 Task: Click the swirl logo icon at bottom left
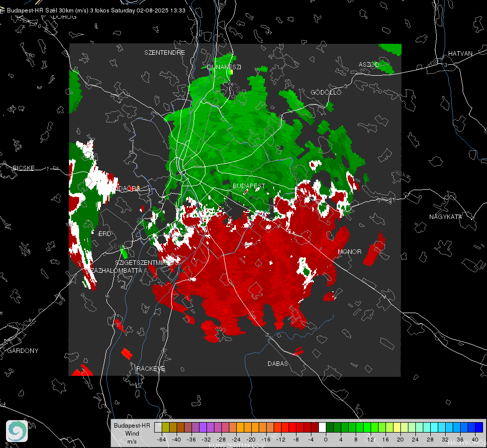17,431
